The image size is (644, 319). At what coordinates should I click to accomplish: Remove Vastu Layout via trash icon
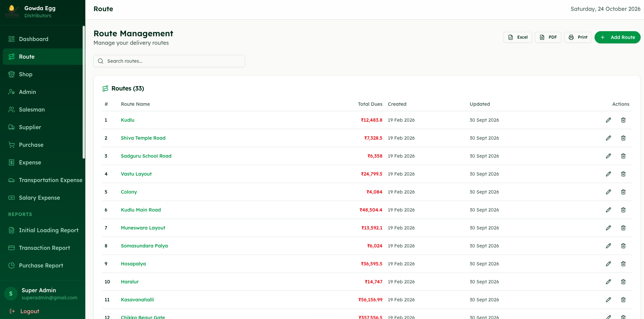coord(623,174)
